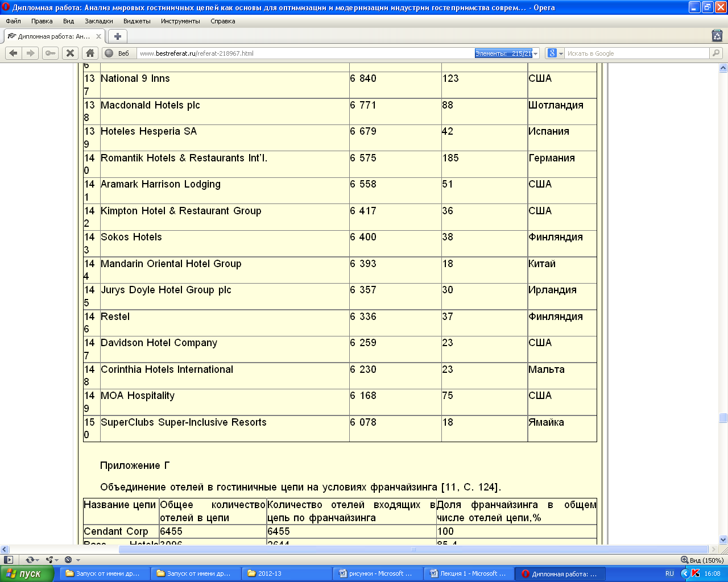Click the globe Веб site badge
728x582 pixels.
coord(117,53)
